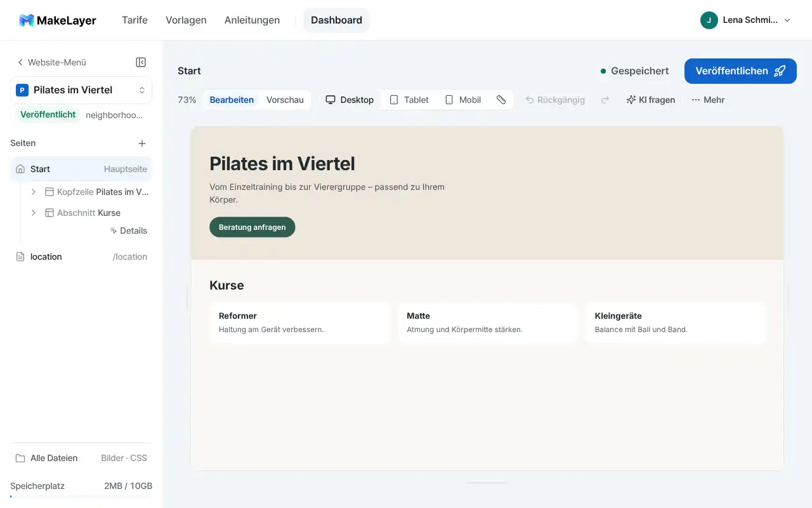Screen dimensions: 812x508
Task: Add a new page with plus icon
Action: point(142,144)
